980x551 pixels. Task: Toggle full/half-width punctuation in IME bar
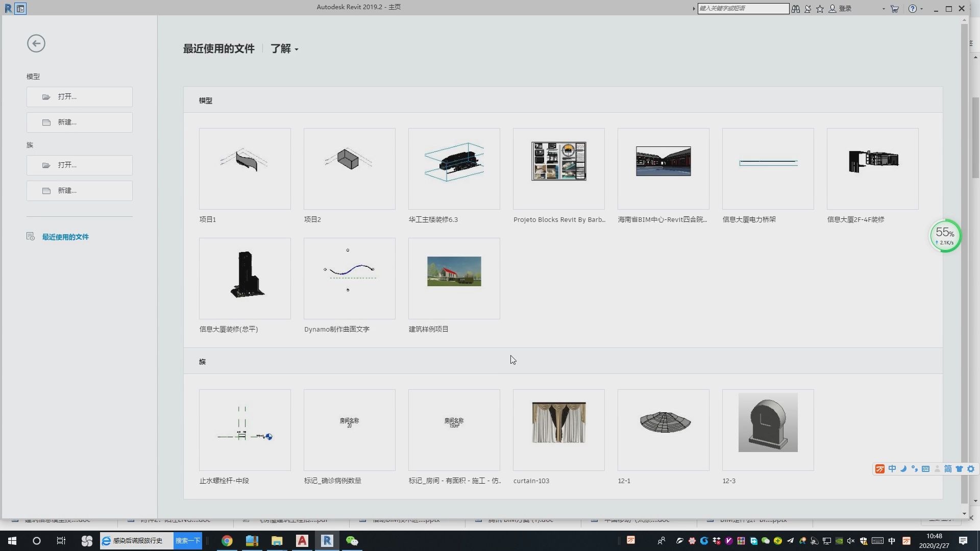915,468
